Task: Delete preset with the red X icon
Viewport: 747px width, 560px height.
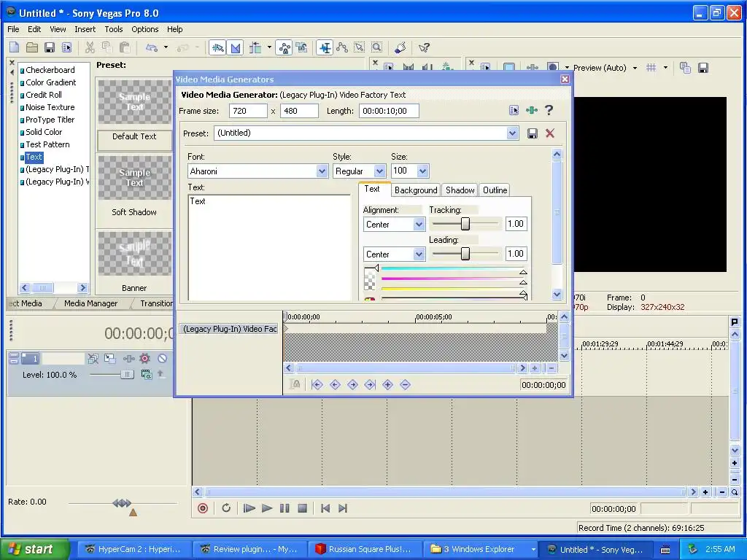Action: pos(550,133)
